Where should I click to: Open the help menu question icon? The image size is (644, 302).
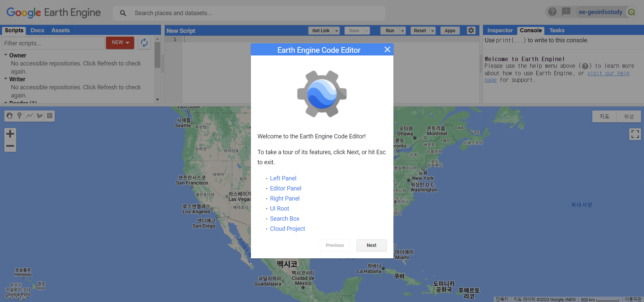point(552,12)
